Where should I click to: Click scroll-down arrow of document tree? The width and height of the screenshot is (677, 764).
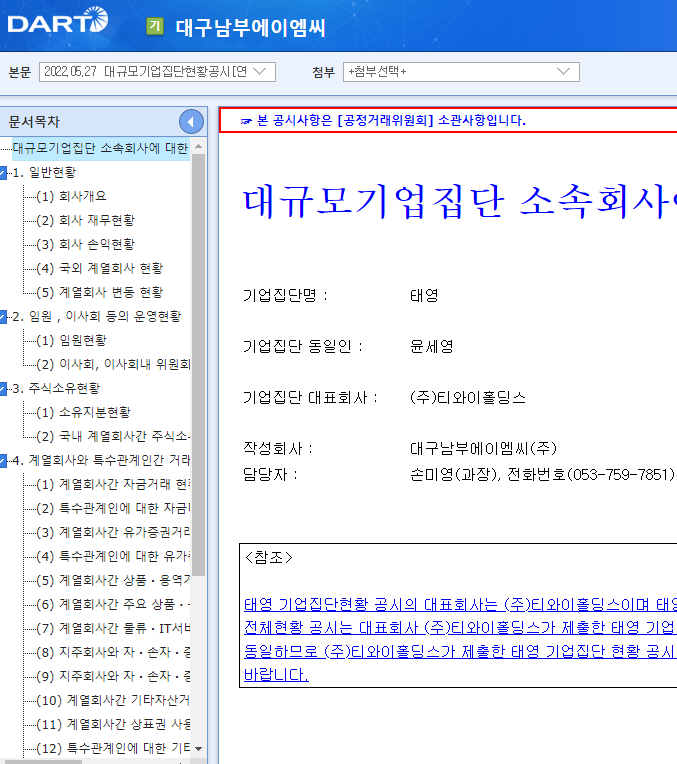tap(198, 748)
